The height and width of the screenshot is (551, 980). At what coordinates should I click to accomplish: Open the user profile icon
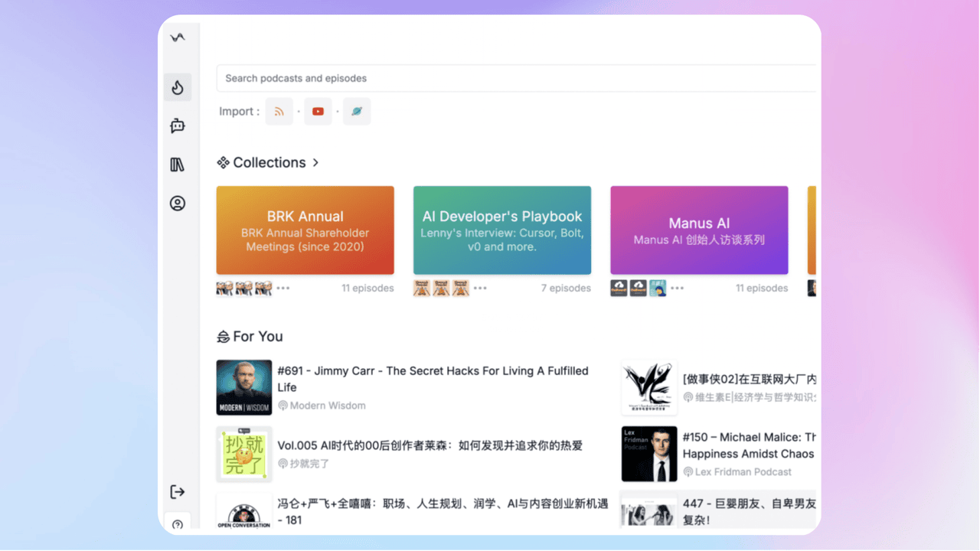tap(178, 204)
